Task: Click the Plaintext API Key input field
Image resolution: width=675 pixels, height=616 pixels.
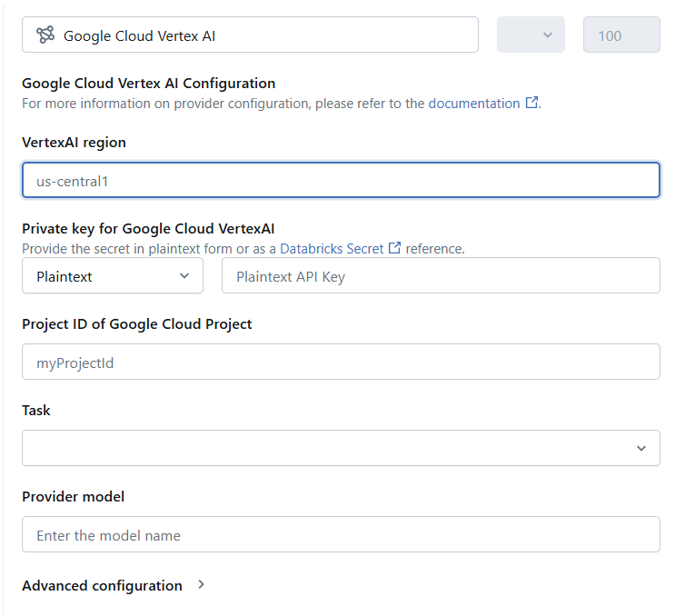Action: 441,276
